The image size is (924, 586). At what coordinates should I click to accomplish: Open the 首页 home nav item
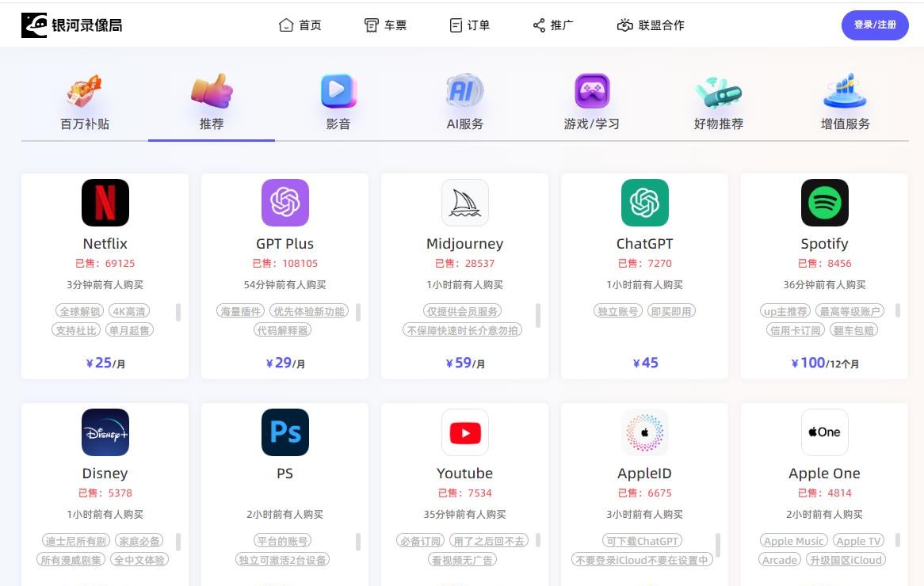click(x=300, y=25)
